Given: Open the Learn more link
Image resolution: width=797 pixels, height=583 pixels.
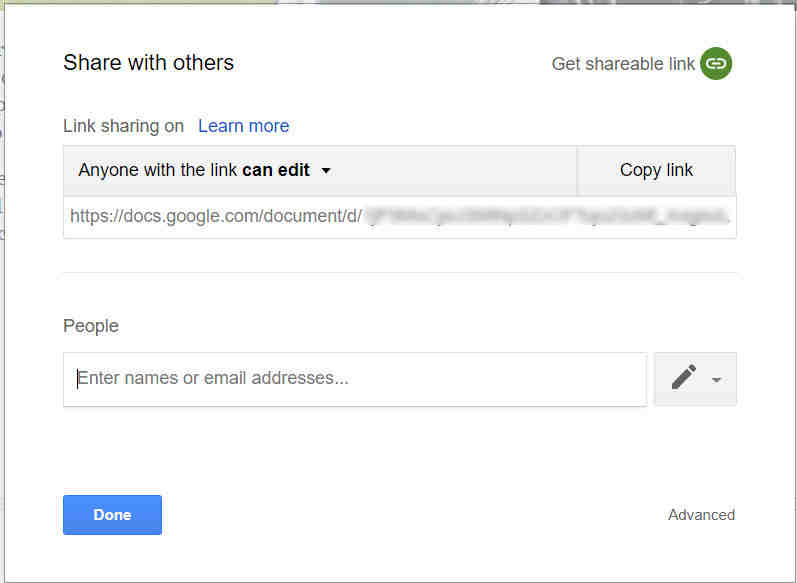Looking at the screenshot, I should pyautogui.click(x=243, y=126).
